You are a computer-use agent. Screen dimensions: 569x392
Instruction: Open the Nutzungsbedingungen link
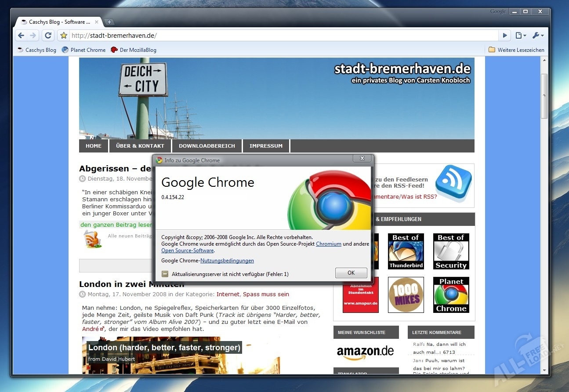[227, 261]
